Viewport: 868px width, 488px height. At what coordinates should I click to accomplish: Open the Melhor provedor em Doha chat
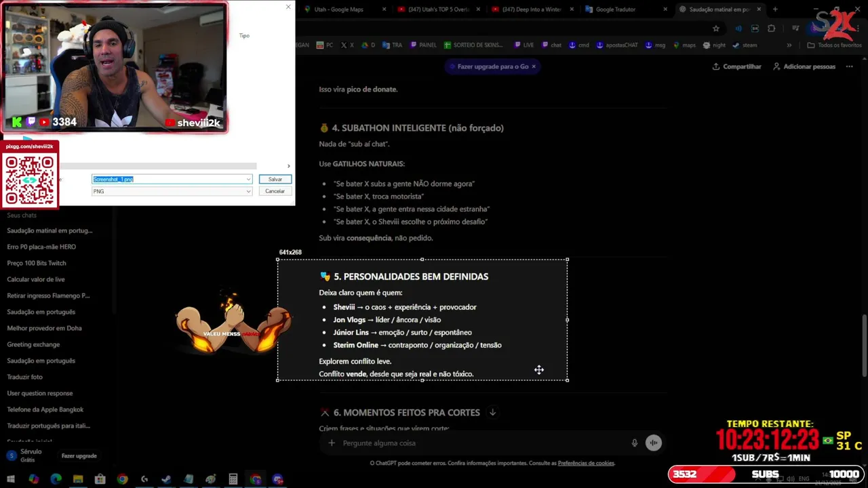[x=44, y=328]
